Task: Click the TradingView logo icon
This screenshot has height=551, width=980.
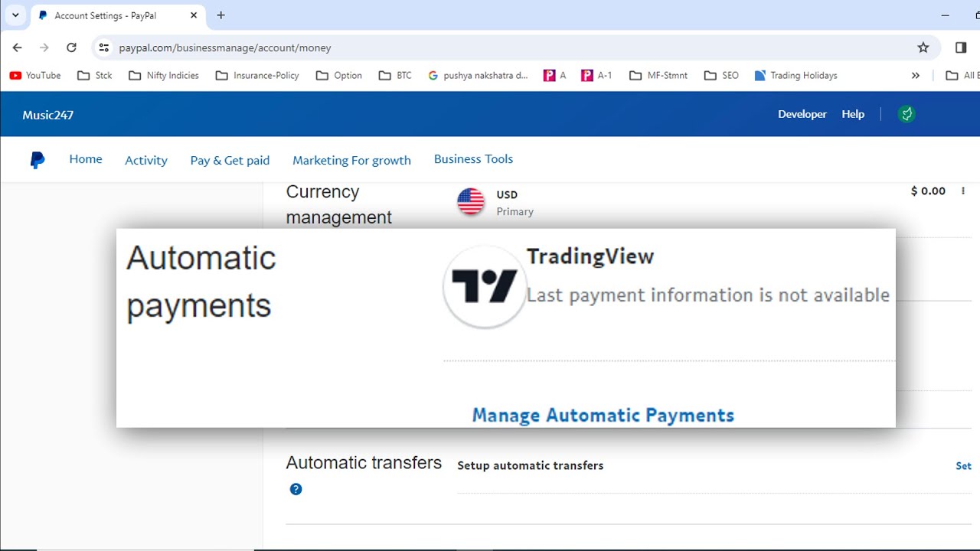Action: 484,287
